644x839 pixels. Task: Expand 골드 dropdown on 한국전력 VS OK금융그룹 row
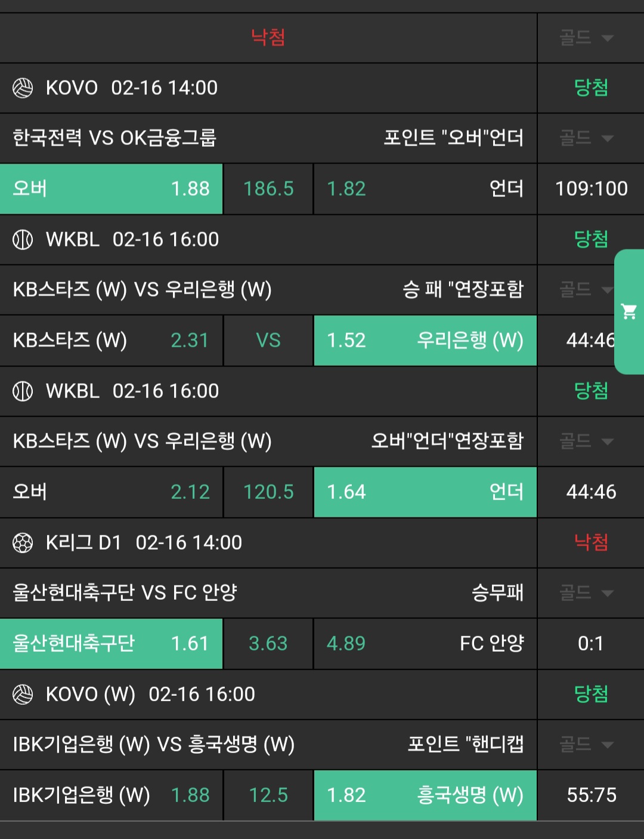[x=587, y=138]
